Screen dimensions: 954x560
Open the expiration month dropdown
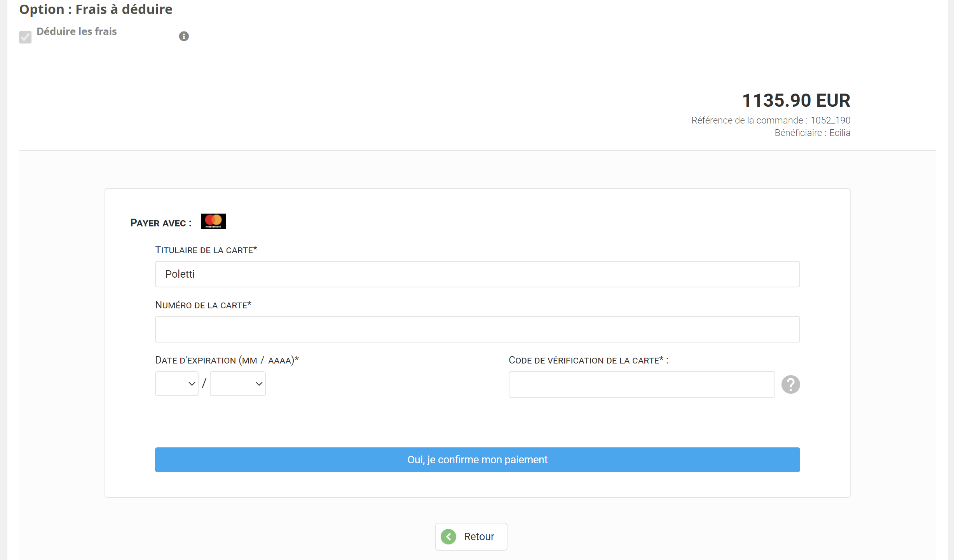(x=177, y=384)
